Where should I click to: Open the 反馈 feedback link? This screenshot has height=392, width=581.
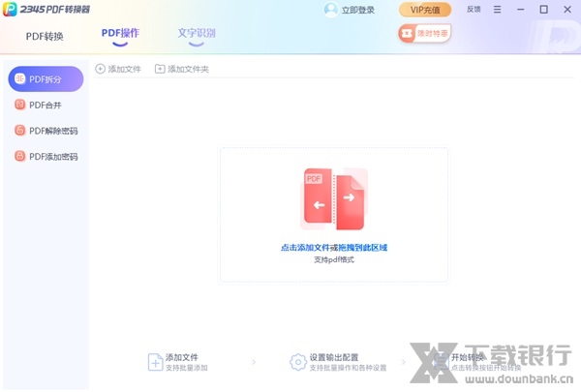tap(474, 10)
